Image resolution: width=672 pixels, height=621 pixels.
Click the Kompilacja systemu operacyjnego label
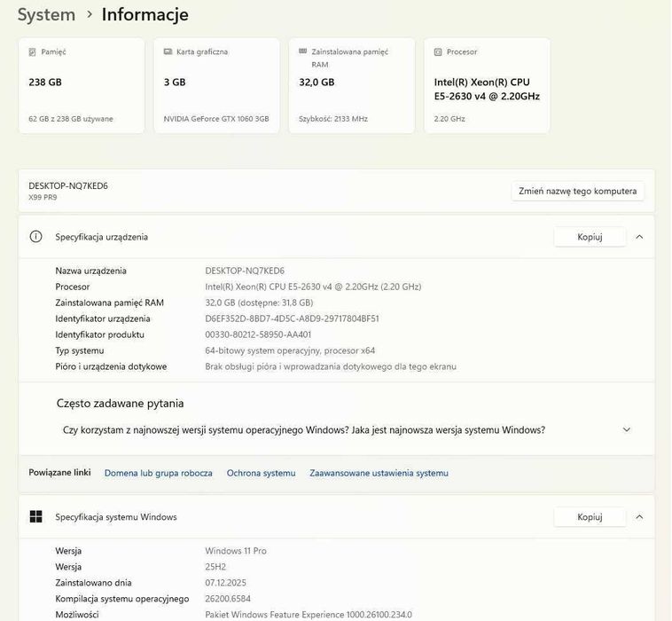(x=122, y=599)
